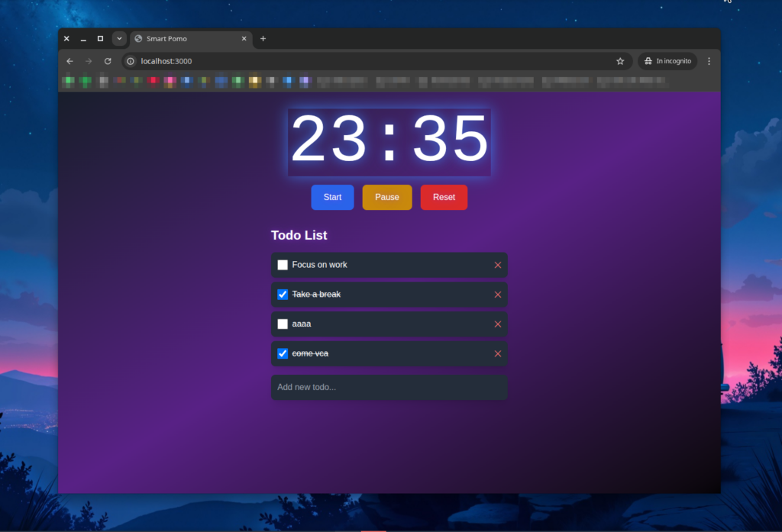The image size is (782, 532).
Task: Delete the "aaaa" todo with X
Action: (x=498, y=324)
